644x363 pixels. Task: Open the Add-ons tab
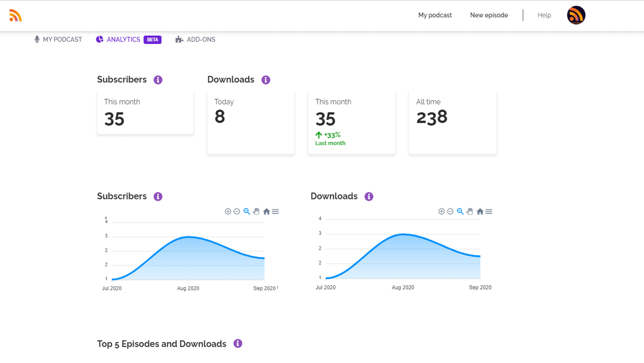tap(195, 40)
